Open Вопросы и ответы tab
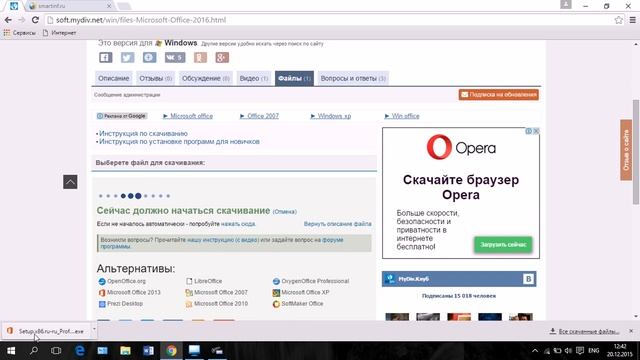The height and width of the screenshot is (360, 640). (353, 78)
